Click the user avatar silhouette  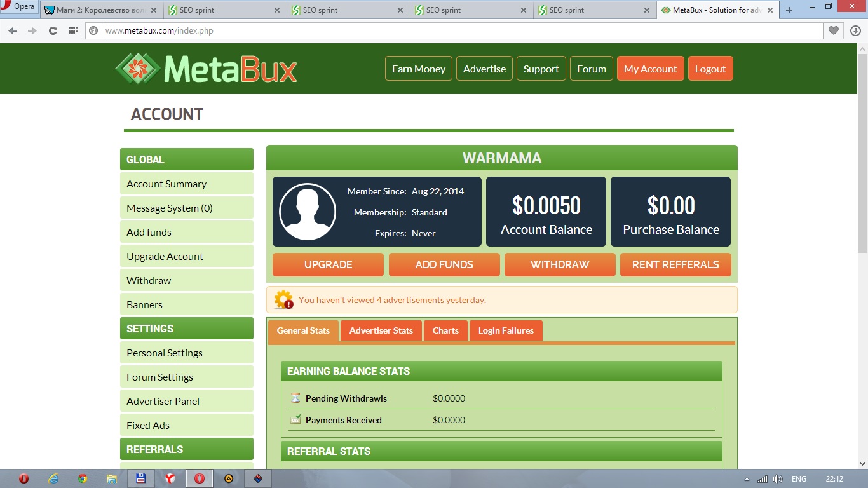pos(308,212)
